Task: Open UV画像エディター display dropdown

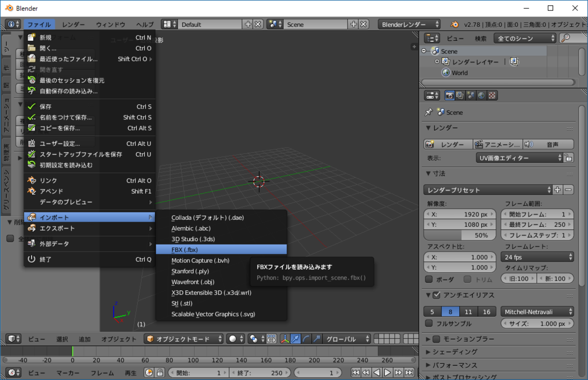Action: 519,158
